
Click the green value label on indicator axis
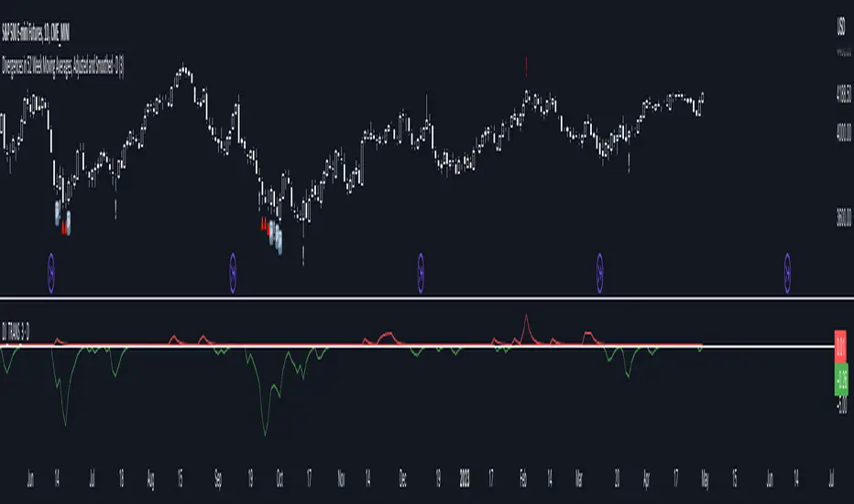[x=841, y=378]
